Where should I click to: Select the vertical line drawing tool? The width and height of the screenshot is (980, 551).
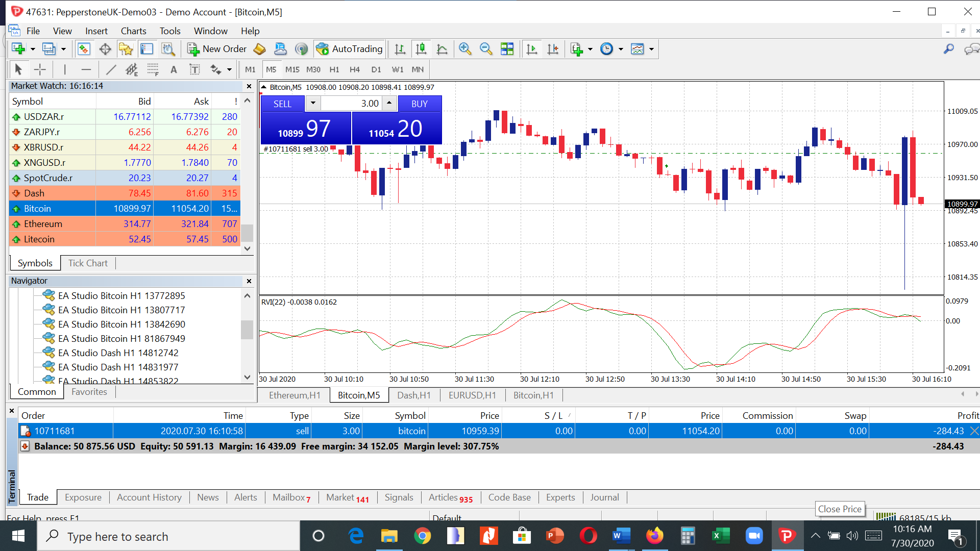(x=65, y=69)
